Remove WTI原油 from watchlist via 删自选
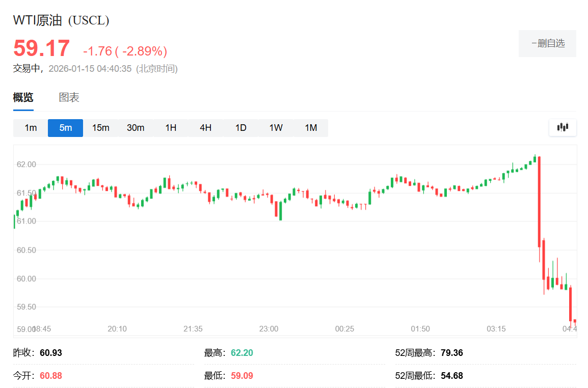 pyautogui.click(x=547, y=43)
